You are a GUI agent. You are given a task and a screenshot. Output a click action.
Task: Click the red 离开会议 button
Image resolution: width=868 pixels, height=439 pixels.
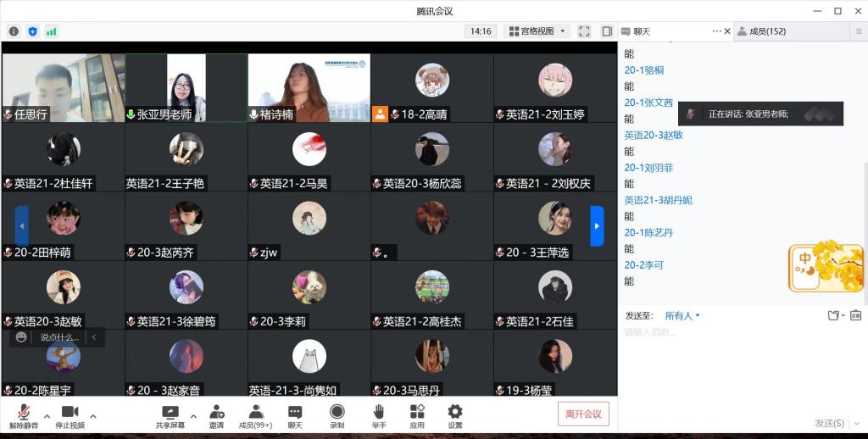coord(583,414)
